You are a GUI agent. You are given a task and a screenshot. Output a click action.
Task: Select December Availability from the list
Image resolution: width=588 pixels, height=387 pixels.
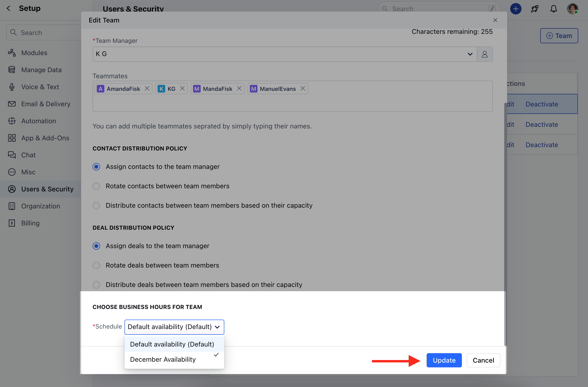[163, 359]
